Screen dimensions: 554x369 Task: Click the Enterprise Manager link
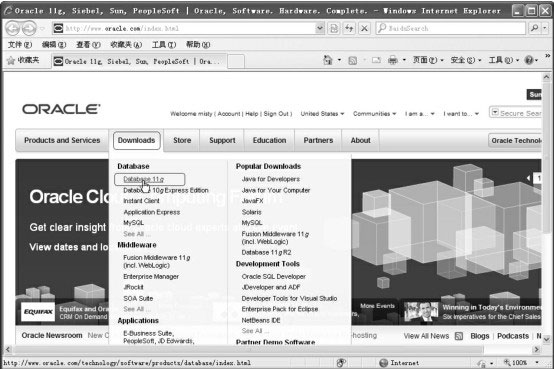(151, 276)
